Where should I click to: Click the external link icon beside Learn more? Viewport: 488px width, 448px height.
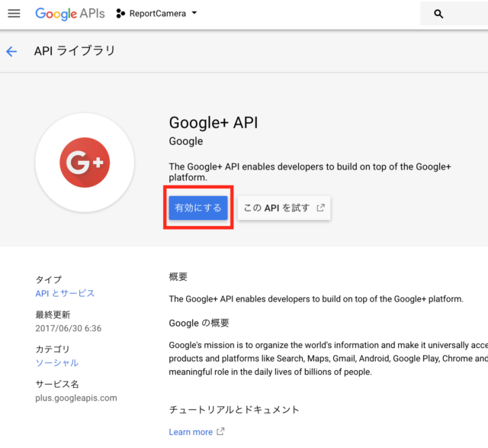220,431
